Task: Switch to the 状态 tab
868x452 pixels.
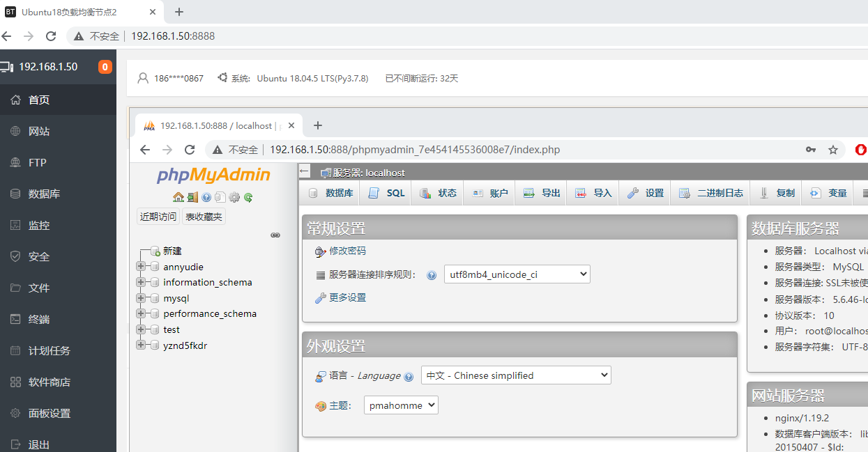Action: (439, 193)
